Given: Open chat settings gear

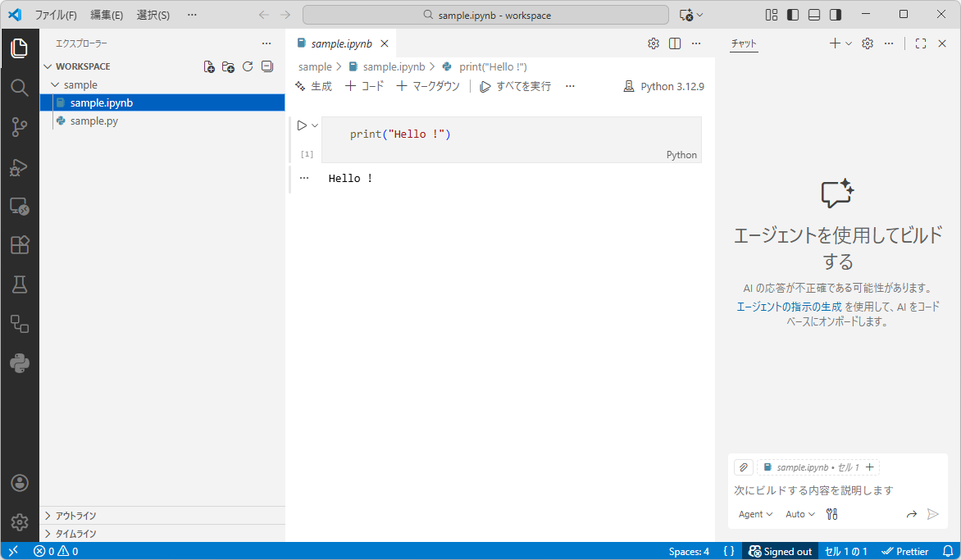Looking at the screenshot, I should 868,43.
